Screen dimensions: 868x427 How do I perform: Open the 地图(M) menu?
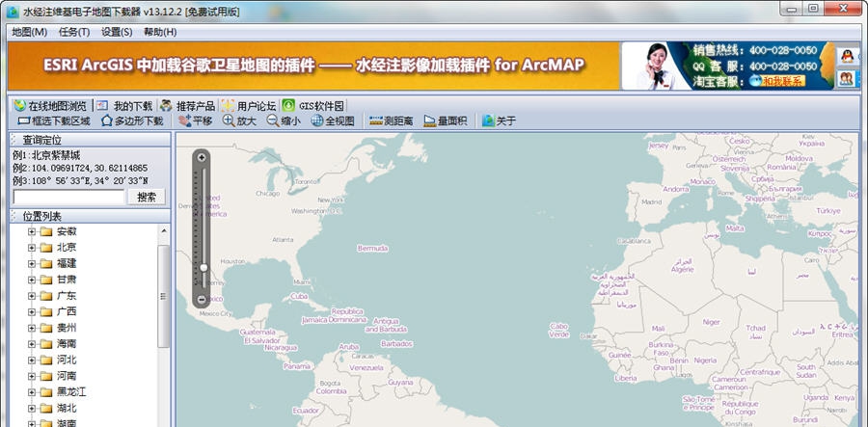click(29, 32)
